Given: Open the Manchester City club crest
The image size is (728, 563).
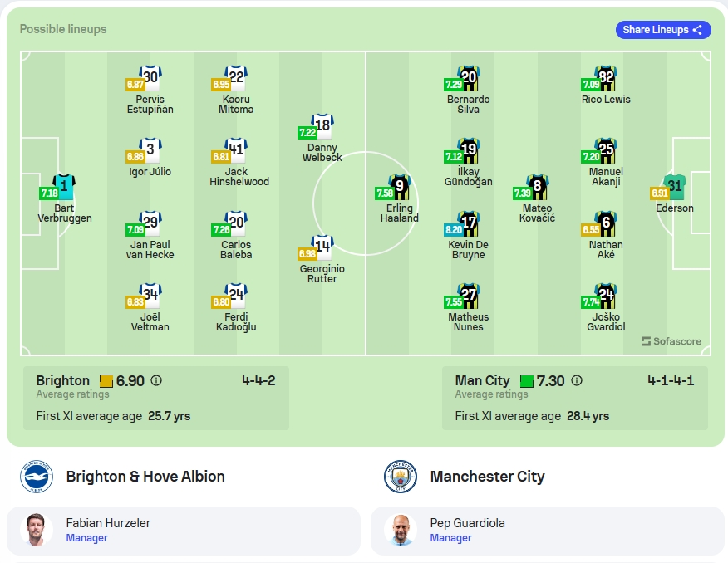Looking at the screenshot, I should pos(401,477).
